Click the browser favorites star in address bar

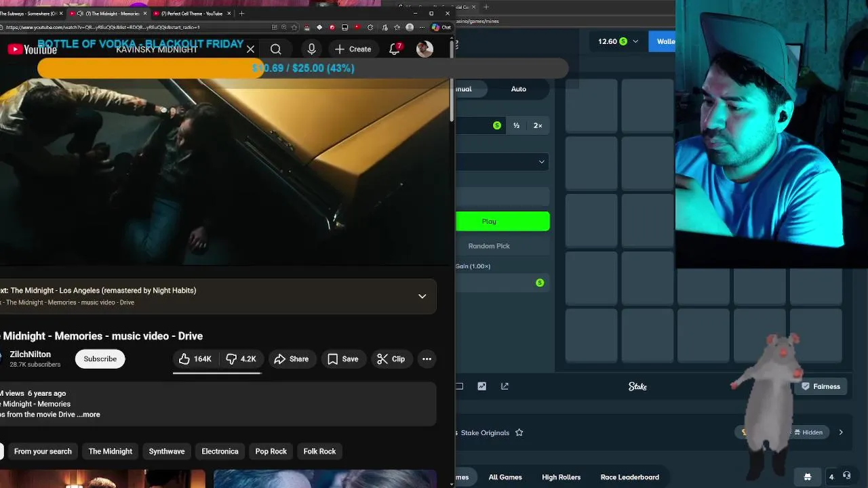pos(293,27)
